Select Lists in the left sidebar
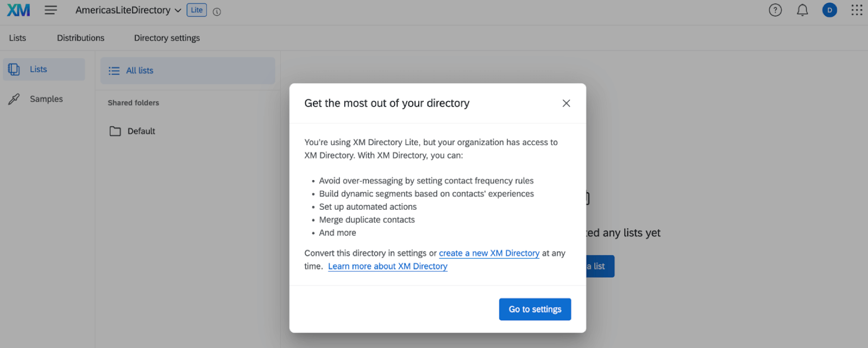The image size is (868, 348). tap(38, 69)
